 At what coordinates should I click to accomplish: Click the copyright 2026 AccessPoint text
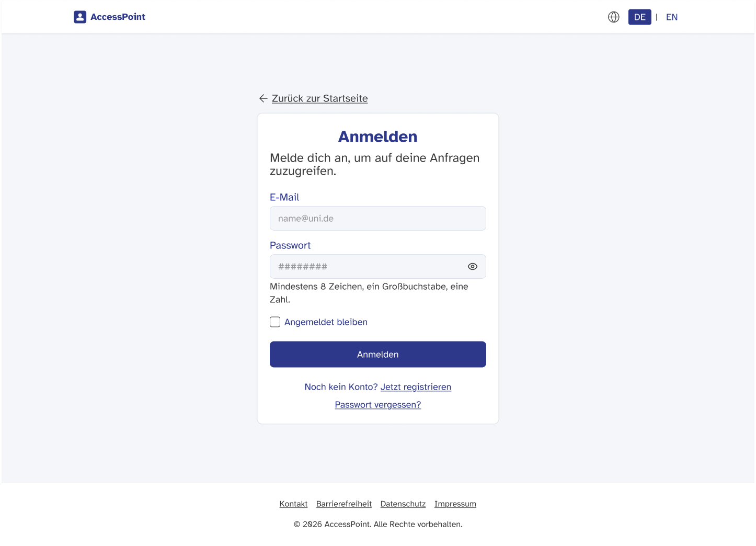click(x=378, y=524)
